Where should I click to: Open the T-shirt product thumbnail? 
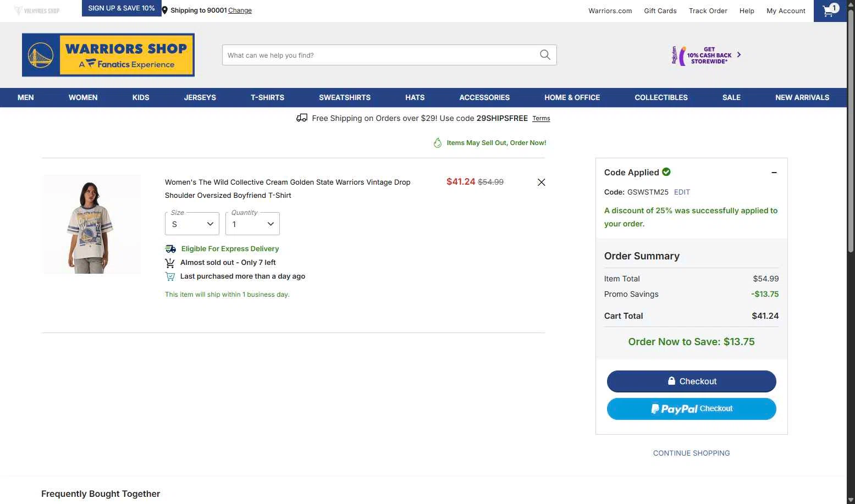tap(91, 224)
